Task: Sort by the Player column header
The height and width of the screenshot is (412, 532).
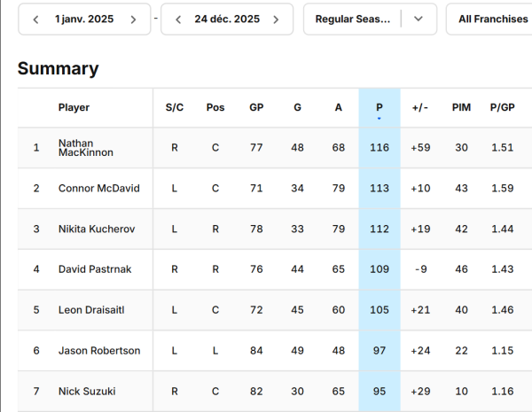Action: [74, 108]
